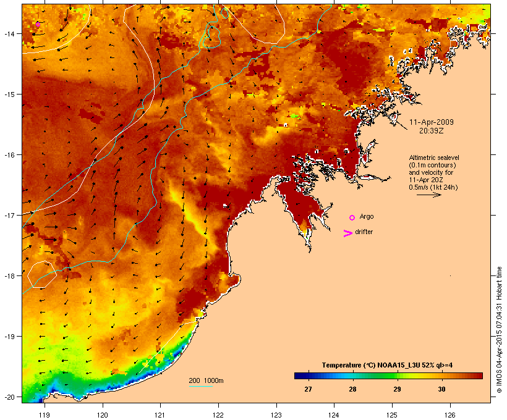Click the longitude axis label 119
This screenshot has width=507, height=420.
point(45,415)
